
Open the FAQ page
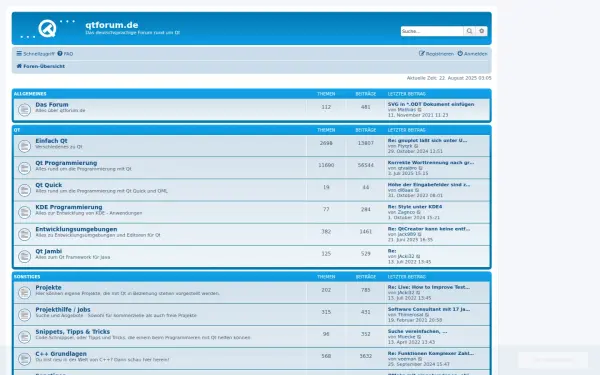pos(65,54)
